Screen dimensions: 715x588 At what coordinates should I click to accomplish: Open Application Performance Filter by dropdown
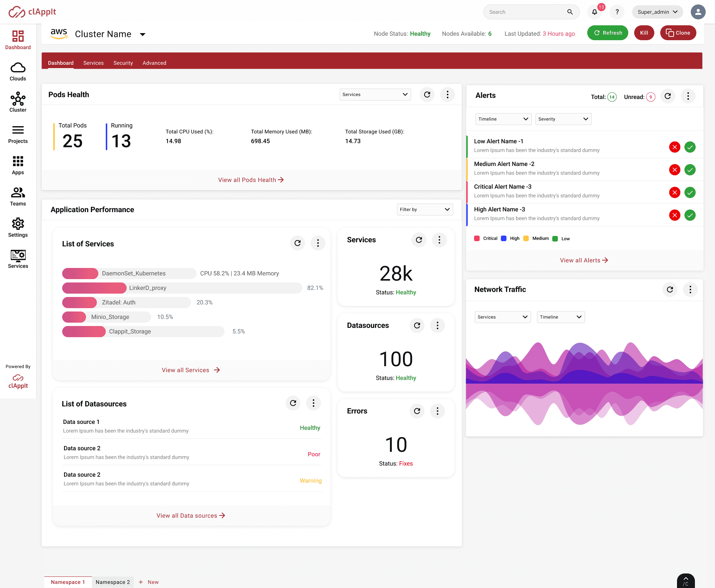(x=425, y=210)
